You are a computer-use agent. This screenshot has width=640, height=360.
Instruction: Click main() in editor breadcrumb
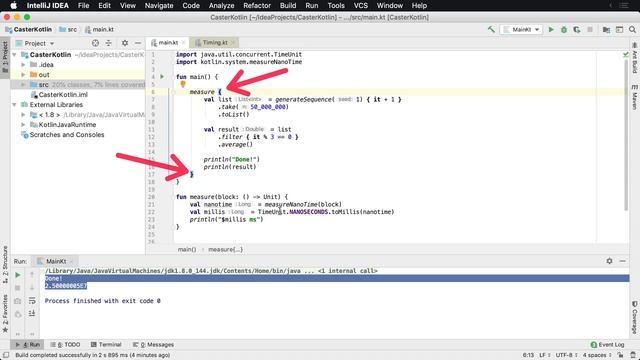pyautogui.click(x=187, y=249)
